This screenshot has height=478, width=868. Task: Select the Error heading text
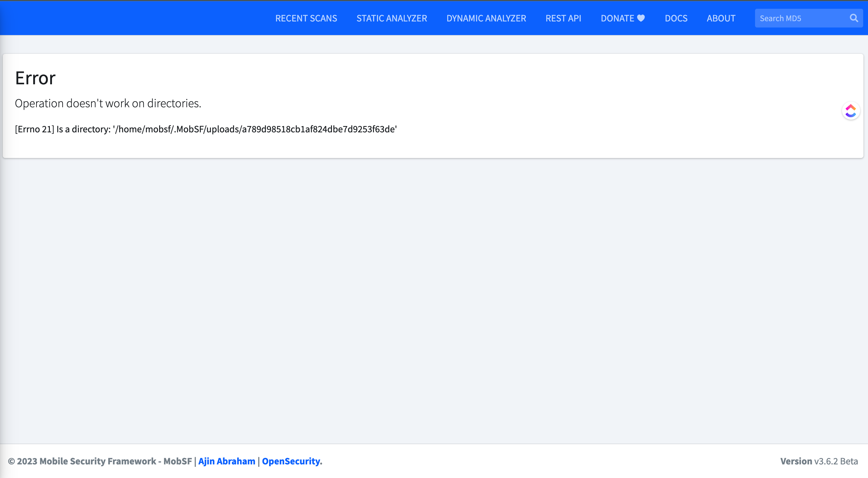pyautogui.click(x=35, y=78)
